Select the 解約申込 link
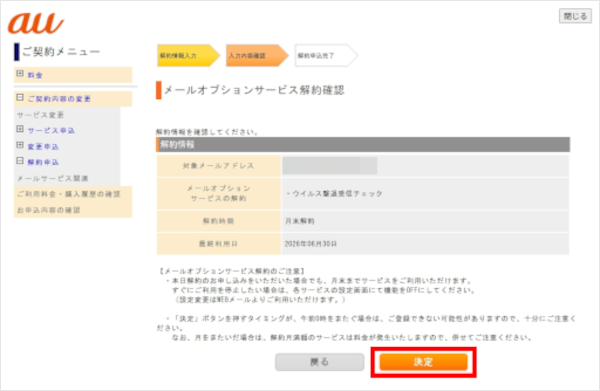Viewport: 600px width, 391px height. pos(43,163)
